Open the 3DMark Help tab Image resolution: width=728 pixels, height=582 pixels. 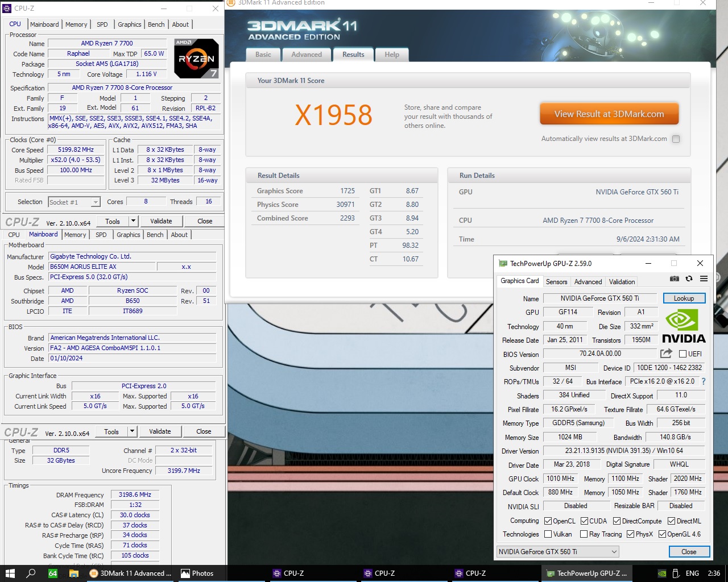coord(392,55)
